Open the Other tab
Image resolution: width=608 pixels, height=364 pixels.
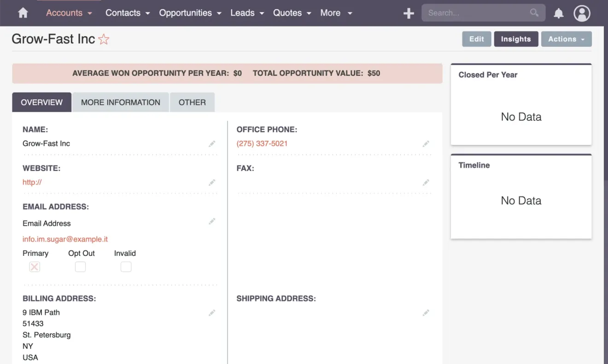192,102
